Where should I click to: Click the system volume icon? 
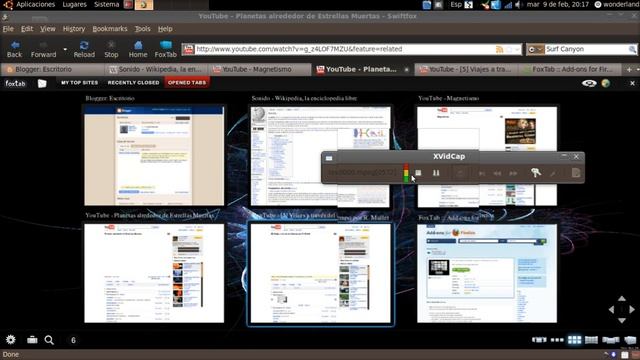click(519, 5)
